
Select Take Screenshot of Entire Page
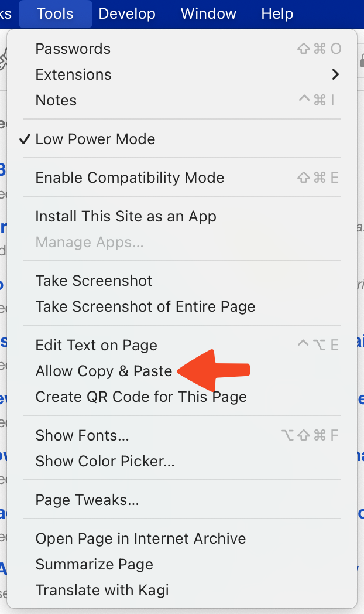click(x=182, y=306)
